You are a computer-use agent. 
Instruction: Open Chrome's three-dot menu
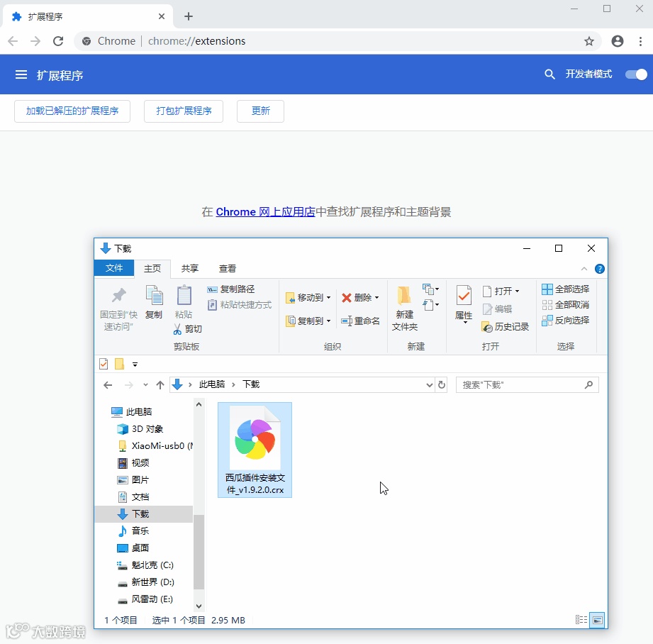pos(640,41)
